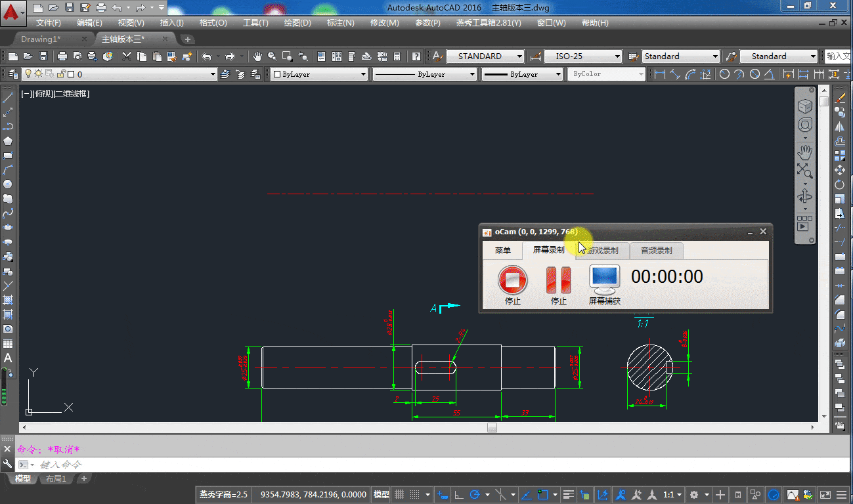This screenshot has height=504, width=853.
Task: Click the ViewCube icon in navigation bar
Action: (x=805, y=106)
